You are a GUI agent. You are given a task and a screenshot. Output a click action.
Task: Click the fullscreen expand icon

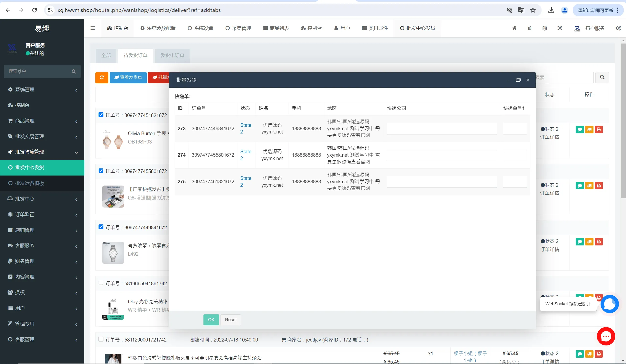pos(559,28)
